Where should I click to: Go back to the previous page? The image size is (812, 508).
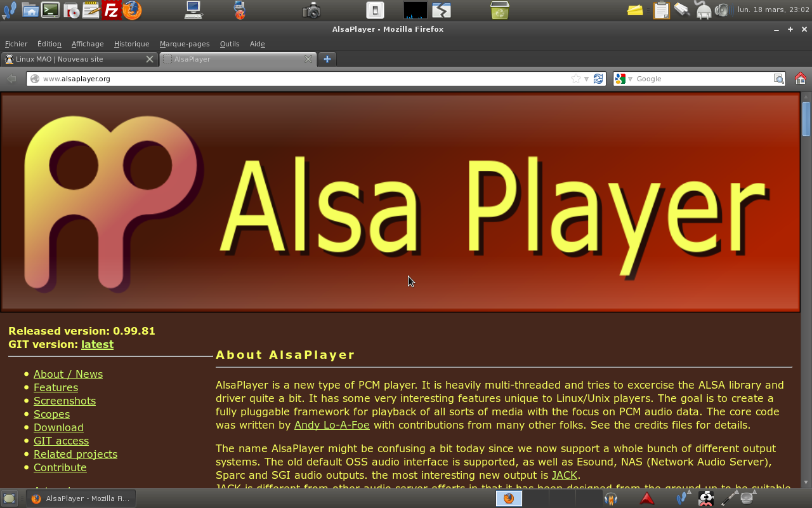coord(11,79)
